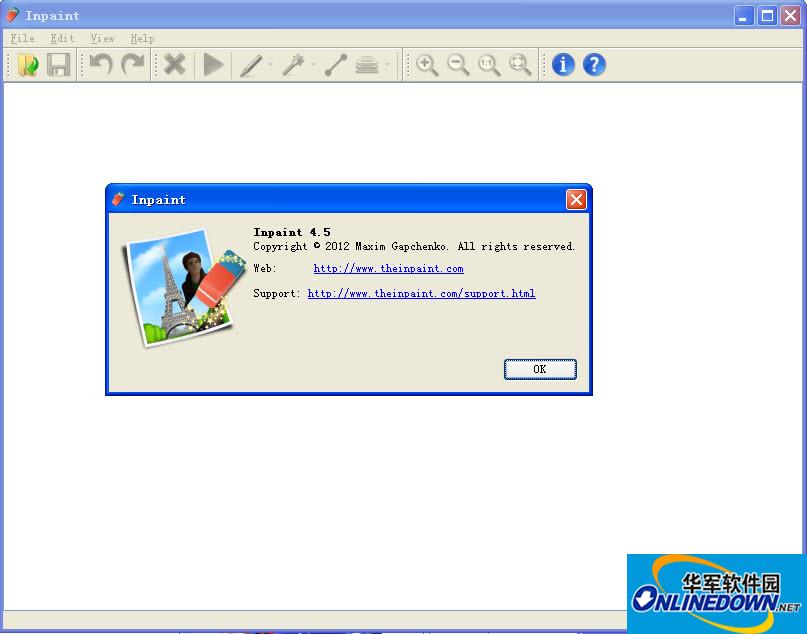Viewport: 807px width, 634px height.
Task: Run inpainting with the play arrow icon
Action: point(213,65)
